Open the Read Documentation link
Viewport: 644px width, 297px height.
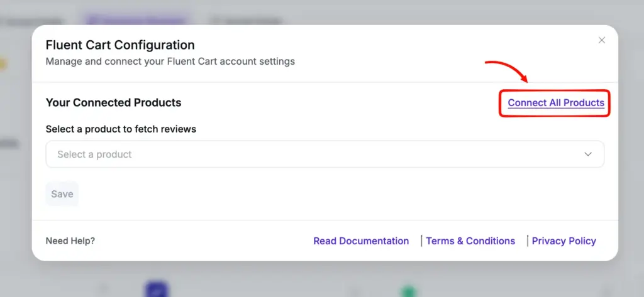(x=361, y=240)
